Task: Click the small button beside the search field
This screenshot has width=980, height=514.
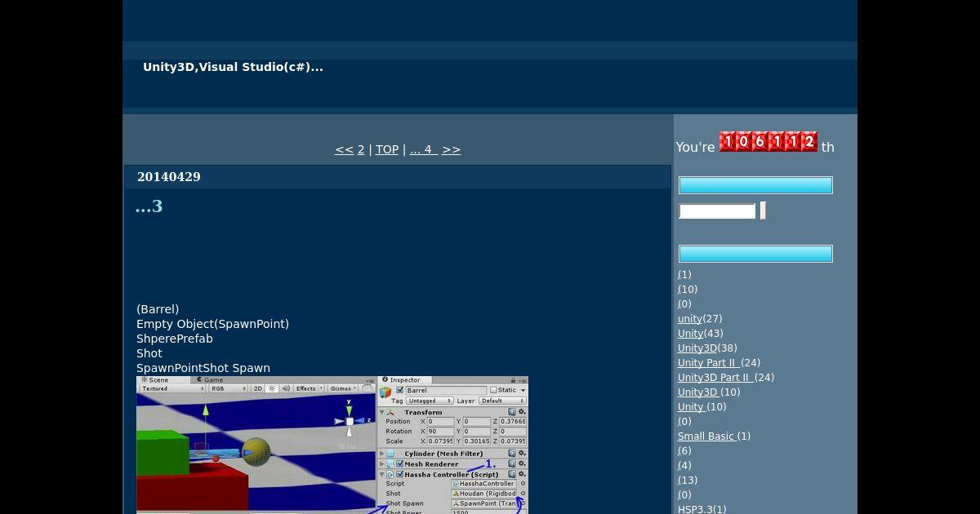Action: (x=763, y=210)
